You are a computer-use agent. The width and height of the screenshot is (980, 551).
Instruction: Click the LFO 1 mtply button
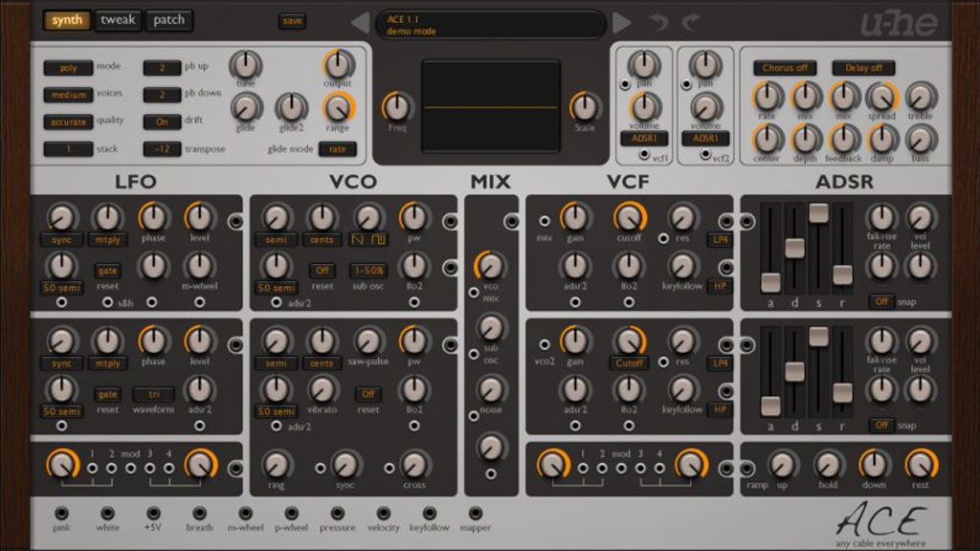pos(107,240)
